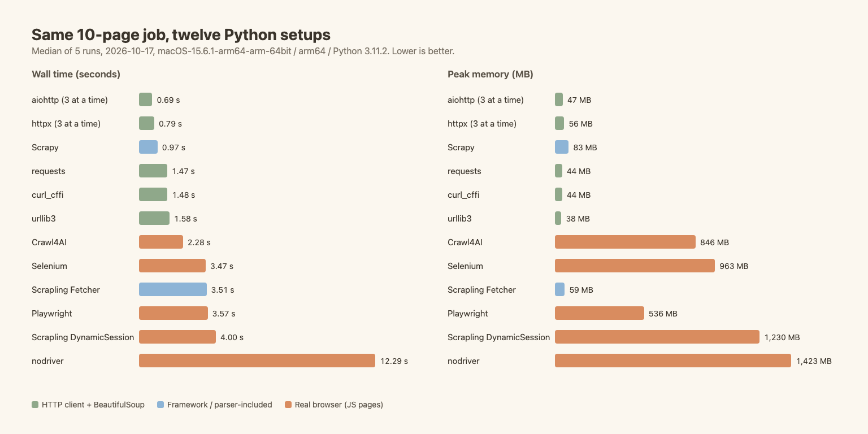Click the 'HTTP client + BeautifulSoup' legend text
This screenshot has height=434, width=868.
point(93,405)
